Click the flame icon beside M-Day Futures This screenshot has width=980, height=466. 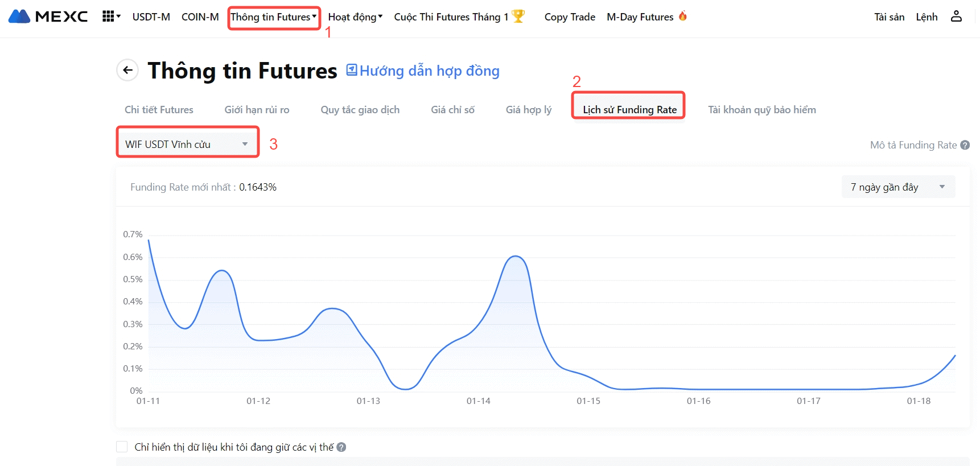pos(683,16)
